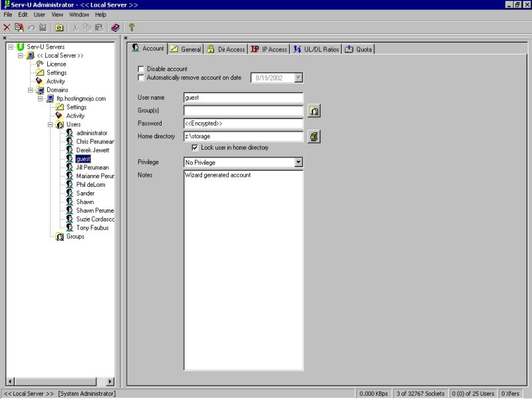Open the UL/DL Ratios tab
This screenshot has height=399, width=532.
coord(317,49)
